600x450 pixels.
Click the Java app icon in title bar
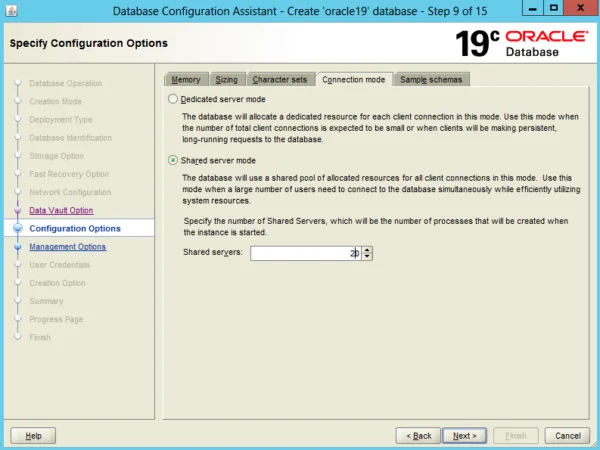tap(11, 11)
